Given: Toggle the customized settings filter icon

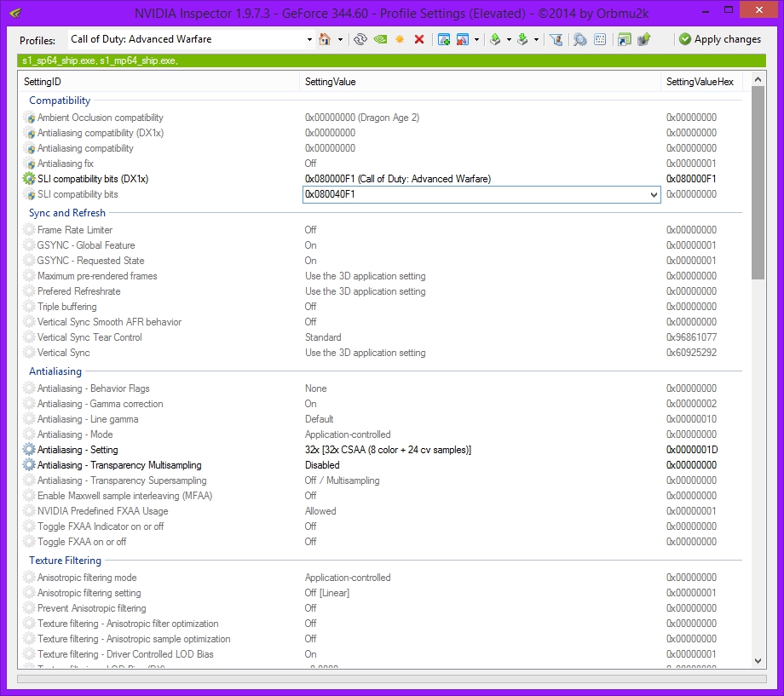Looking at the screenshot, I should (556, 39).
